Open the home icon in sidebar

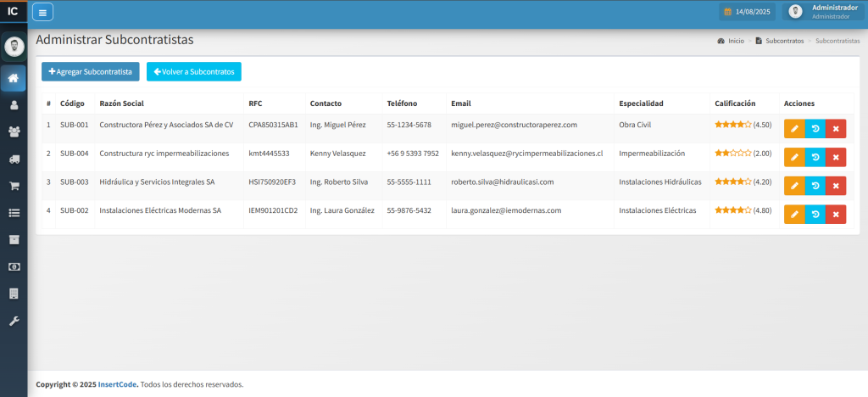click(x=14, y=79)
